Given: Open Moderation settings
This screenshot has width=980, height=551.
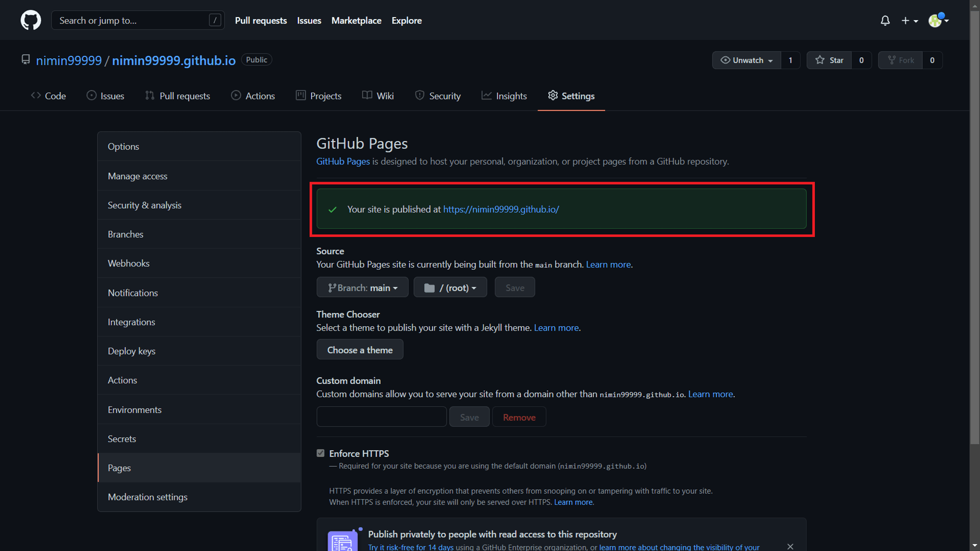Looking at the screenshot, I should (x=199, y=497).
